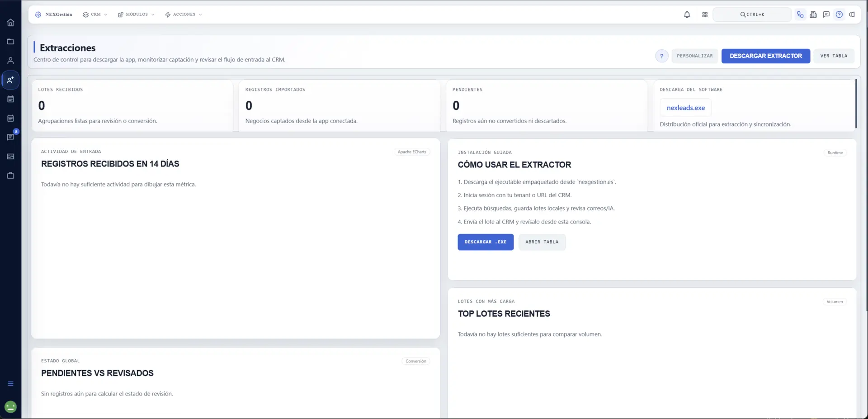Open the Home icon in the sidebar
Image resolution: width=868 pixels, height=419 pixels.
10,23
